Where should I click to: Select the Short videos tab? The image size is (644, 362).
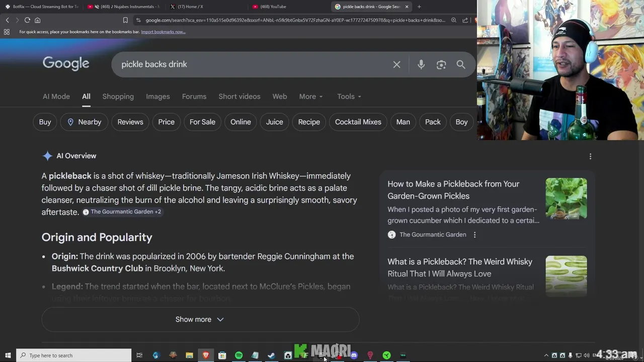(239, 97)
